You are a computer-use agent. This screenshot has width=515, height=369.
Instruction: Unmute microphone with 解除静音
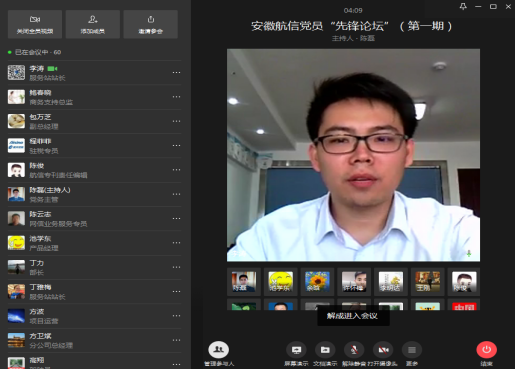click(x=354, y=354)
